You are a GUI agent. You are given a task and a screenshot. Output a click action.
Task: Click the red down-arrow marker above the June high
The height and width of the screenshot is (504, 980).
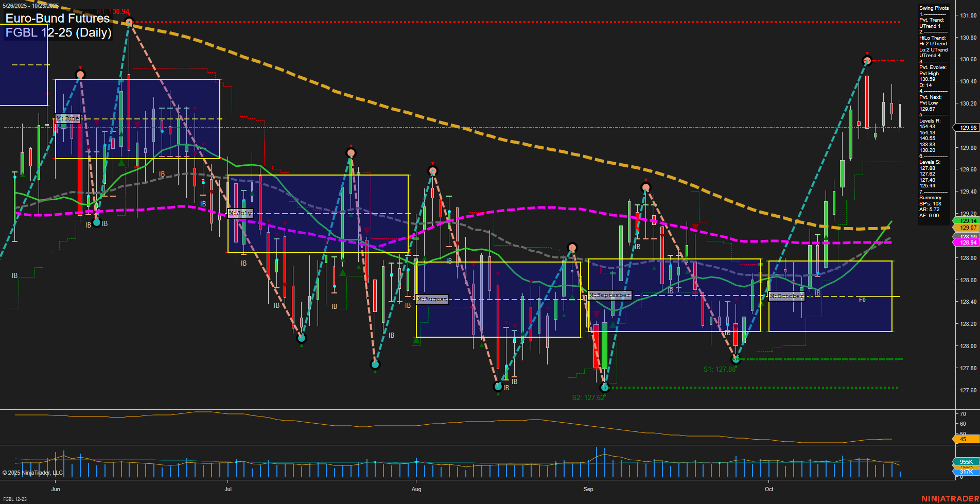point(80,67)
